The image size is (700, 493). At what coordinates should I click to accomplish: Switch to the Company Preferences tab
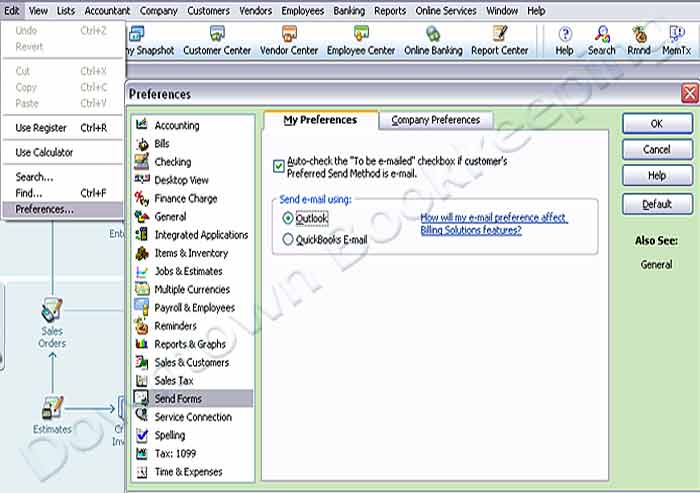435,120
